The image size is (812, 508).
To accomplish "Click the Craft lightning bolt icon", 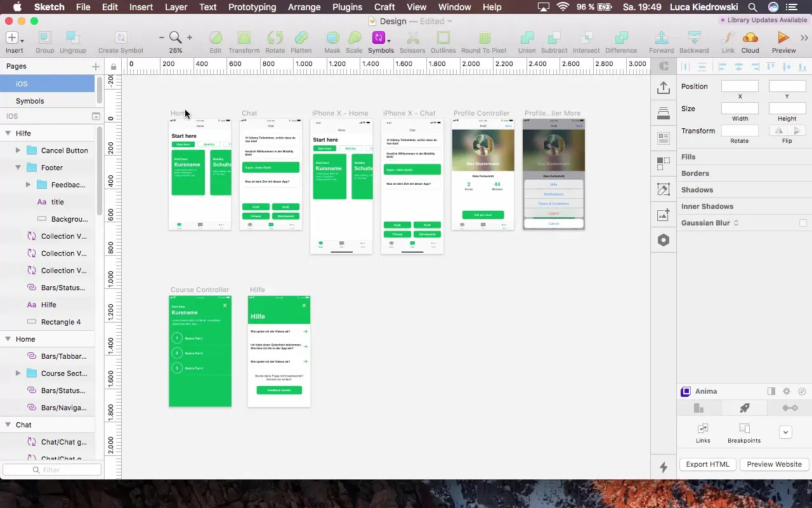I will pos(664,467).
